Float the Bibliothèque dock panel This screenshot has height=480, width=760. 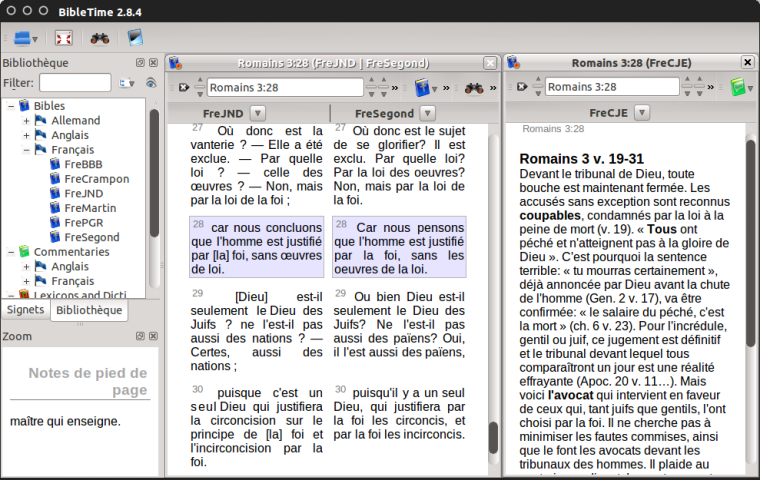tap(140, 63)
